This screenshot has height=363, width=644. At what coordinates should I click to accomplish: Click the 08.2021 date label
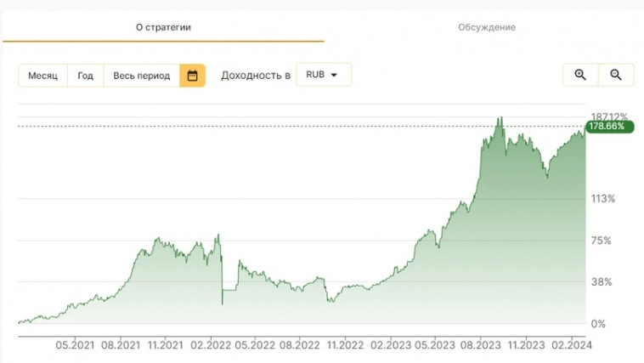pyautogui.click(x=121, y=345)
